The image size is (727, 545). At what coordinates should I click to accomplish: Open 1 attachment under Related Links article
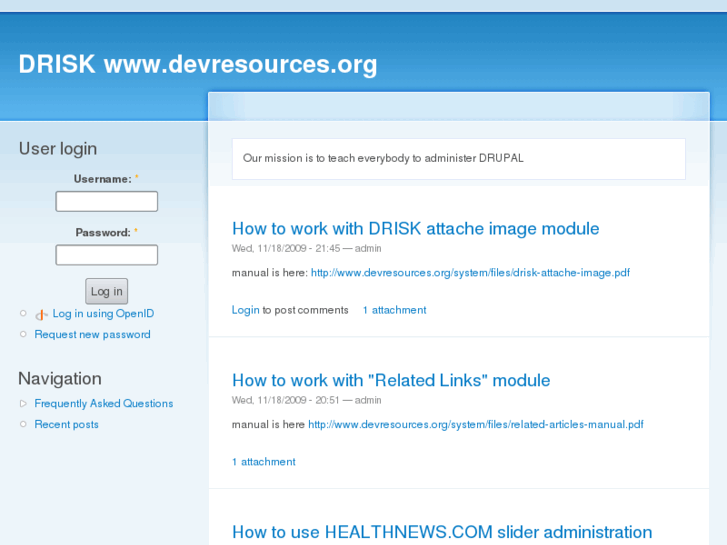[x=264, y=462]
